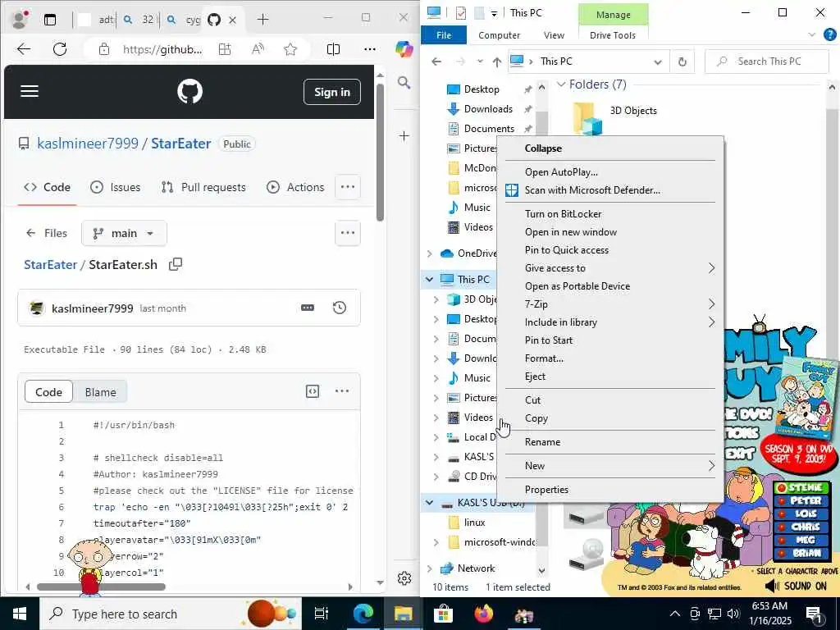Refresh the This PC view

pyautogui.click(x=682, y=62)
